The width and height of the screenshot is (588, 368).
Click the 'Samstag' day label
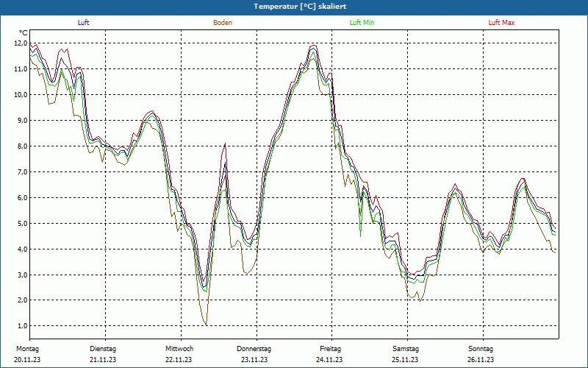(x=406, y=349)
